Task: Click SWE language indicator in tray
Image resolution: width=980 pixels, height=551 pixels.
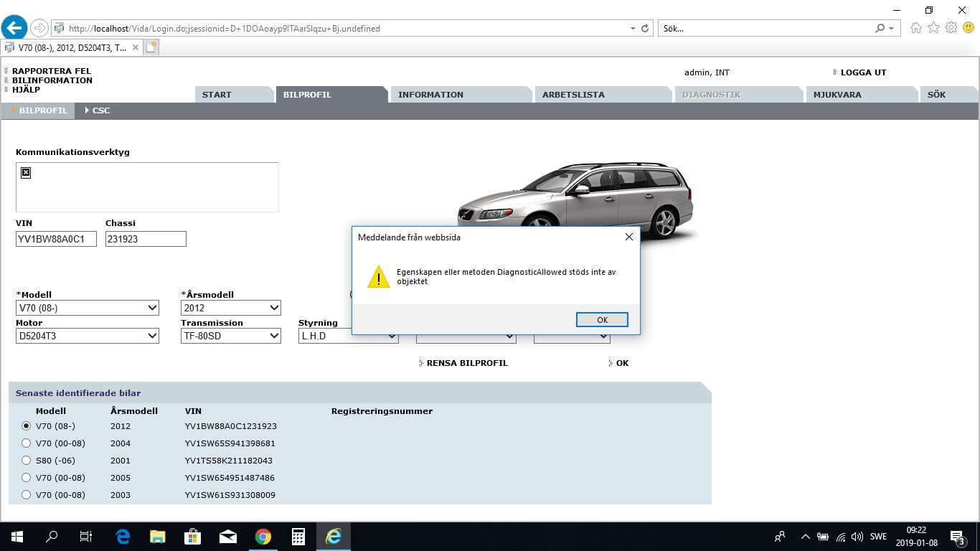Action: point(878,537)
